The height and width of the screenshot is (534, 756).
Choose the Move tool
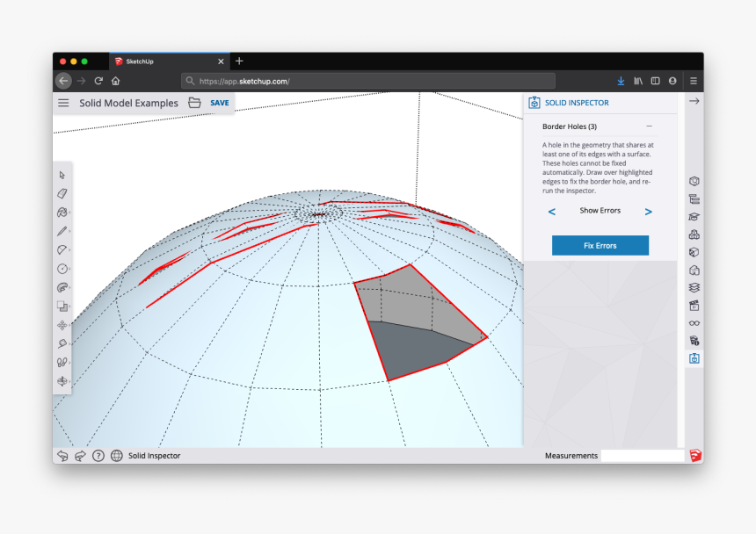pyautogui.click(x=62, y=325)
